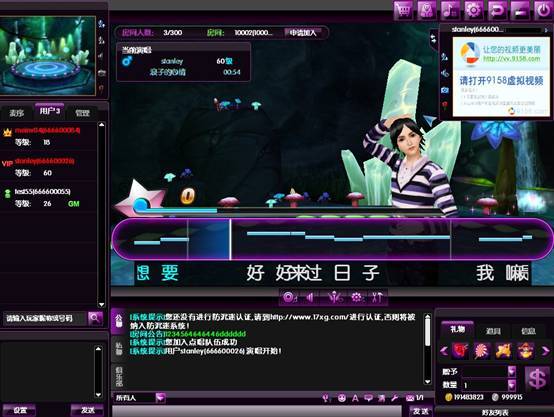The width and height of the screenshot is (554, 417).
Task: Open the 好友列表 friends list
Action: click(x=495, y=412)
